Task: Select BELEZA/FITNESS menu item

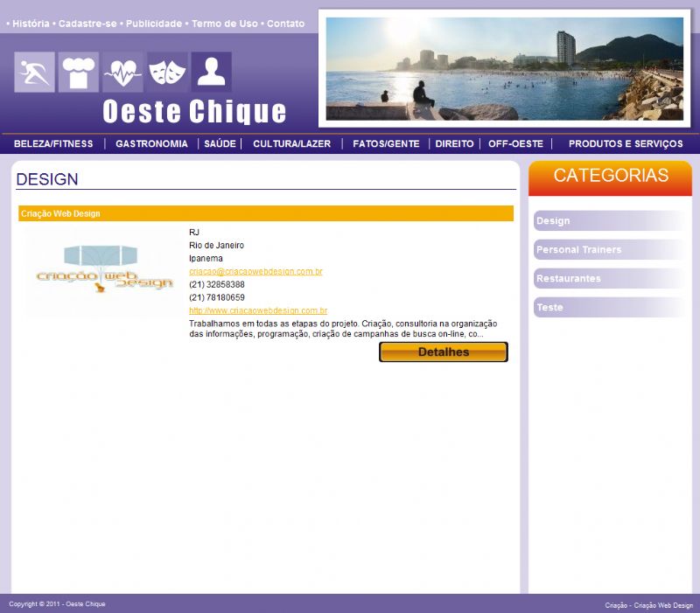Action: [53, 143]
